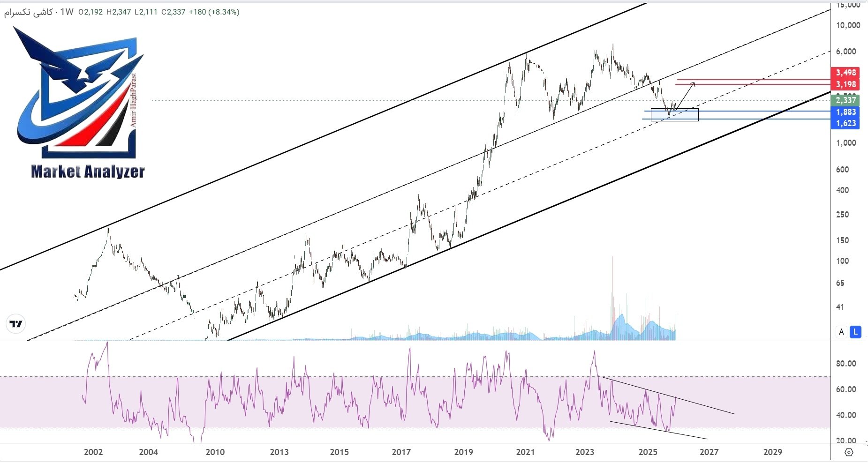This screenshot has width=868, height=463.
Task: Click the 10,000 level on price scale
Action: [848, 25]
